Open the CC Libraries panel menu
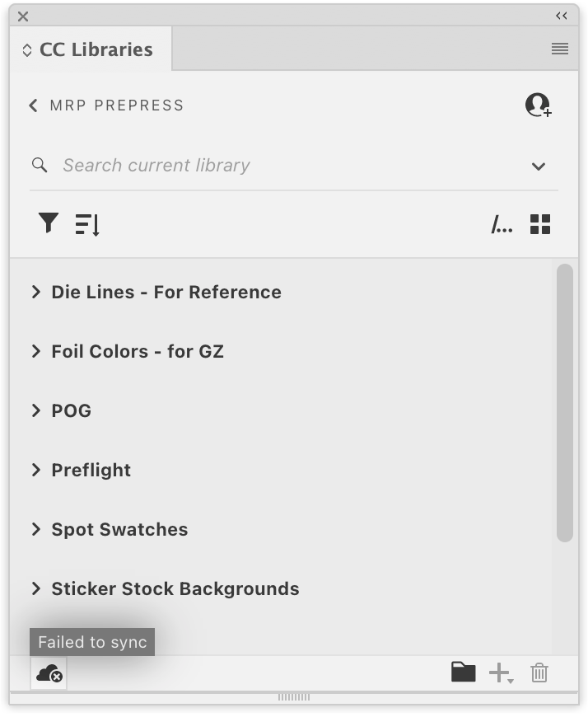Screen dimensions: 588x717 click(560, 49)
